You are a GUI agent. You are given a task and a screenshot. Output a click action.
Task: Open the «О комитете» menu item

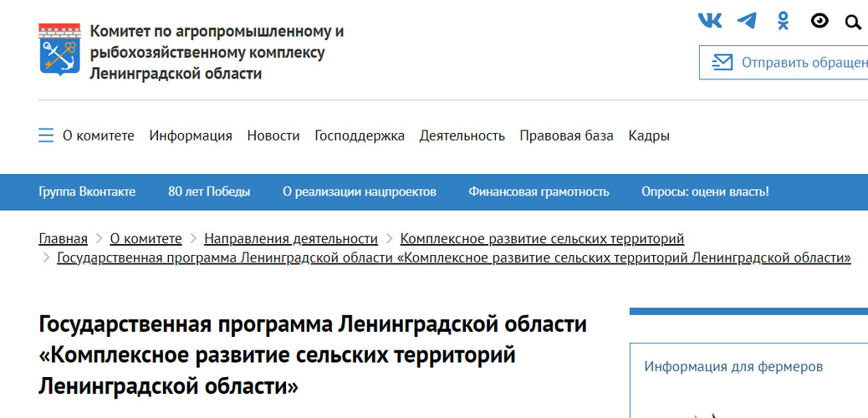[99, 135]
